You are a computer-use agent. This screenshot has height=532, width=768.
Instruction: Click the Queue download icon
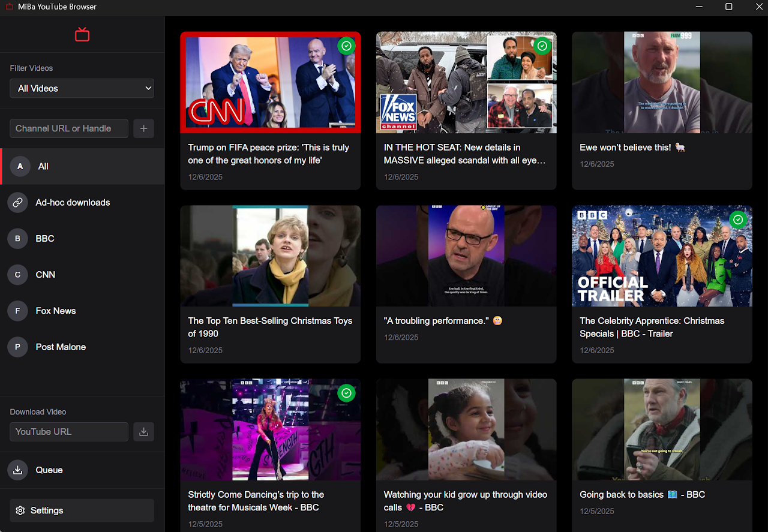pyautogui.click(x=17, y=470)
